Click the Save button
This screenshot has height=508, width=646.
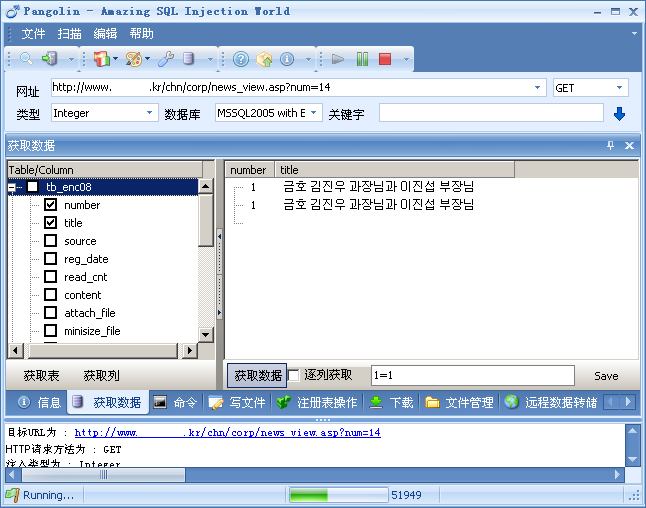click(606, 376)
